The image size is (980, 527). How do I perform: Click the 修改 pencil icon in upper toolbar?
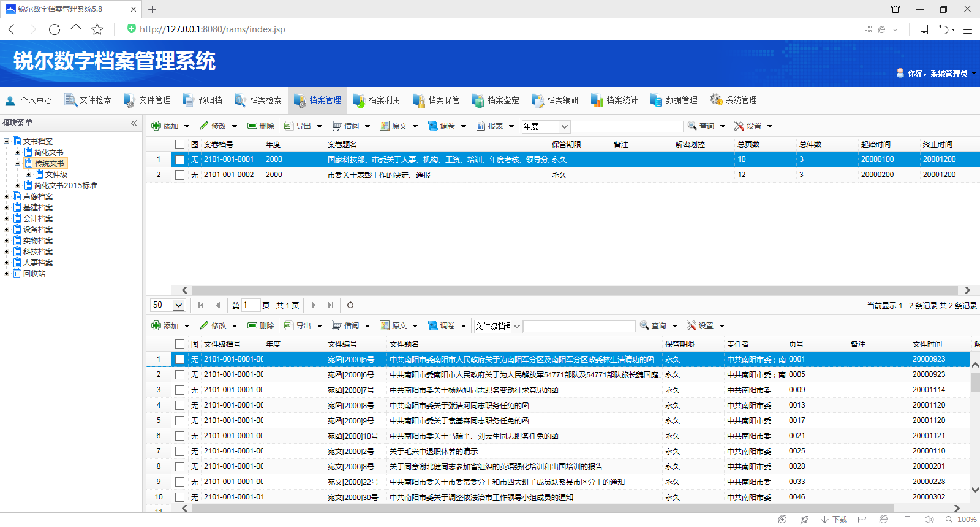pyautogui.click(x=204, y=126)
